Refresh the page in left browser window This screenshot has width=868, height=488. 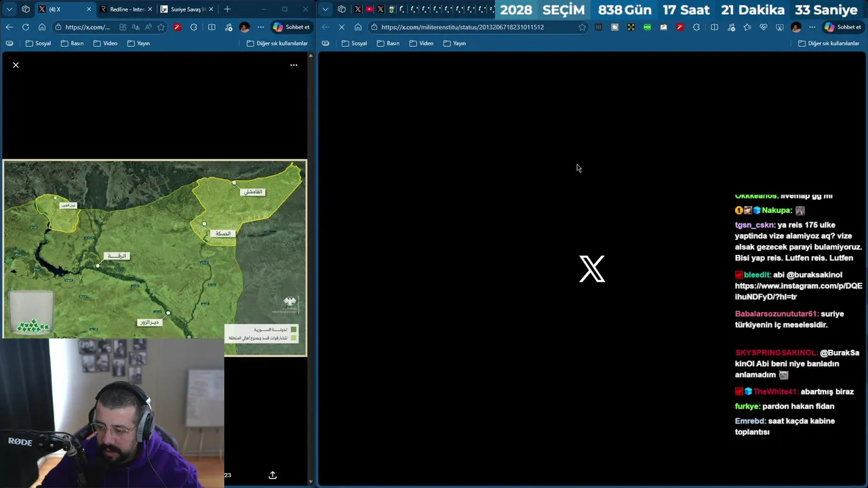[x=26, y=27]
